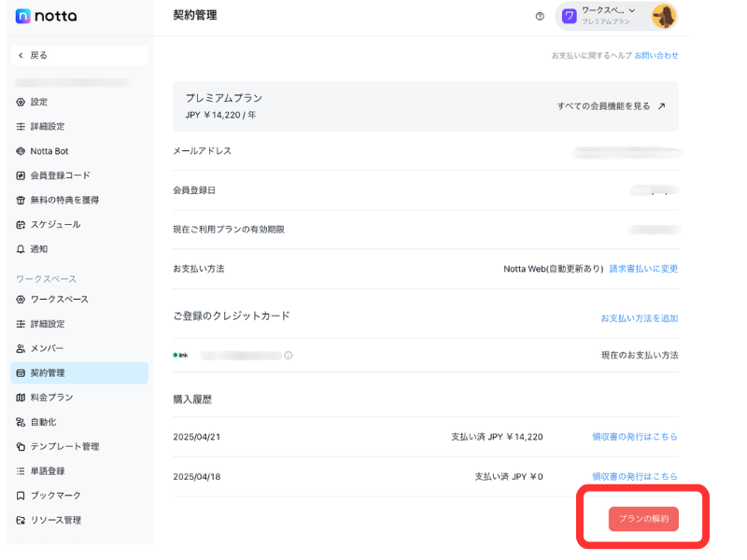
Task: Open スケジュール calendar item
Action: coord(55,225)
